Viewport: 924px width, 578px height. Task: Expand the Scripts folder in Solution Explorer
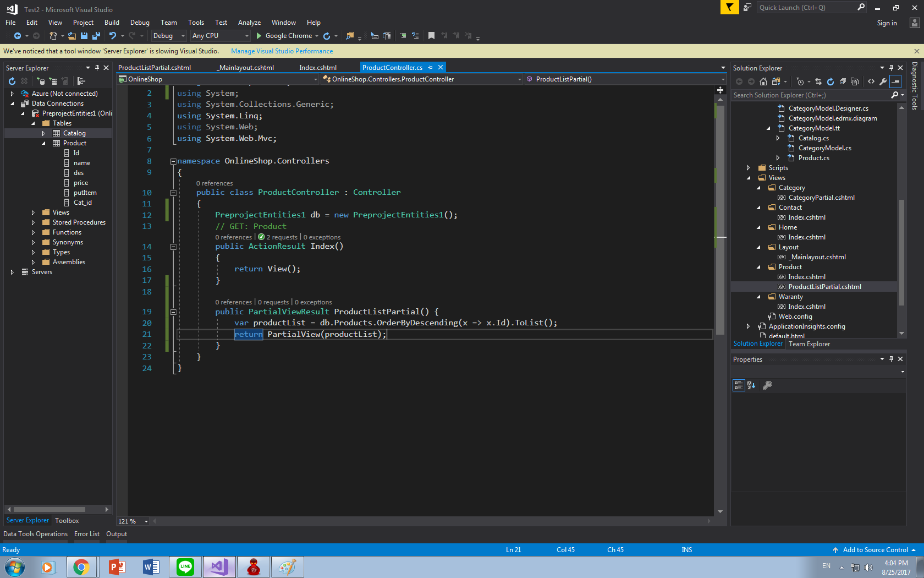[x=748, y=168]
